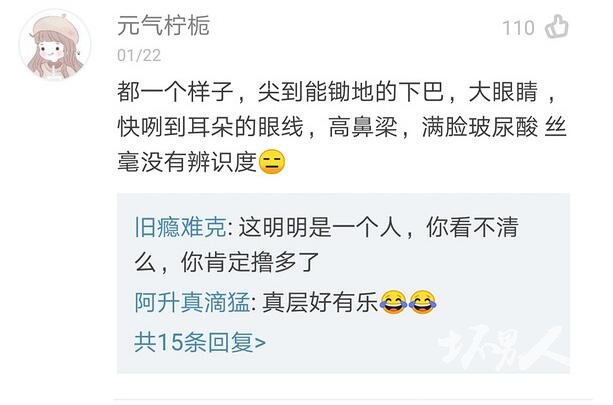The image size is (613, 405).
Task: Select comment line starting 都一个样子
Action: pos(336,93)
